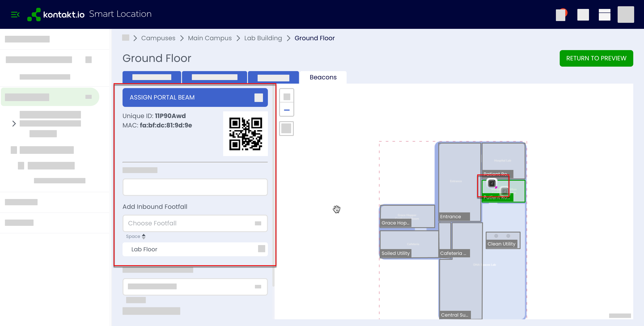Open the Choose Footfall dropdown
Screen dimensions: 644x326
click(x=195, y=223)
